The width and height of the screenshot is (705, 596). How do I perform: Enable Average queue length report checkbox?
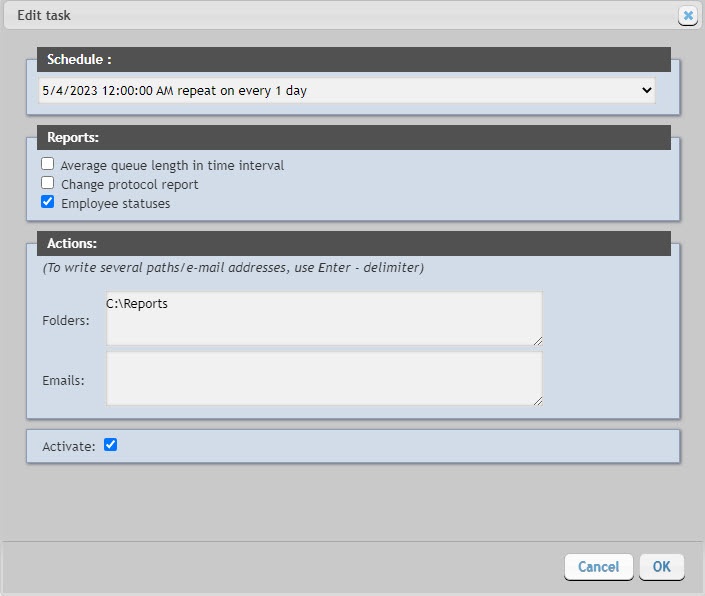click(x=47, y=164)
